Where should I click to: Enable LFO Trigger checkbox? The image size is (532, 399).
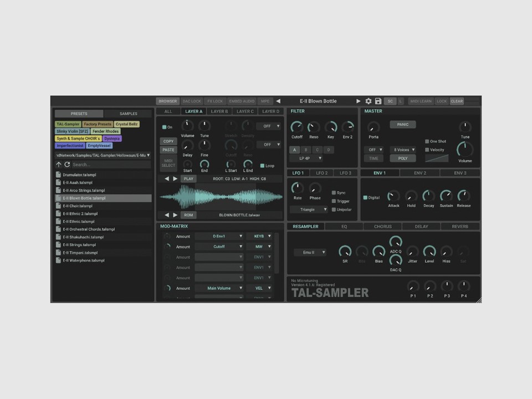pyautogui.click(x=334, y=201)
